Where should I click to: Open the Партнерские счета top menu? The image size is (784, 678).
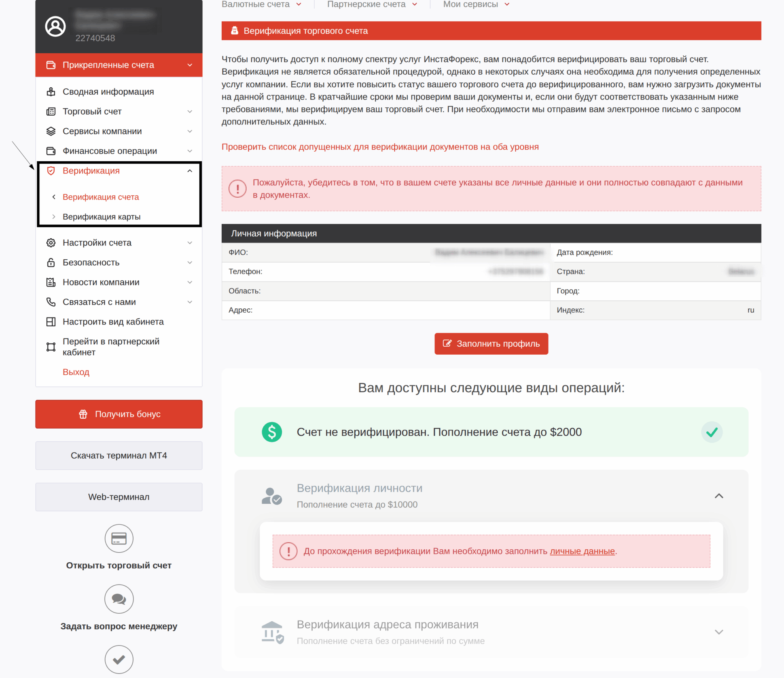[372, 5]
